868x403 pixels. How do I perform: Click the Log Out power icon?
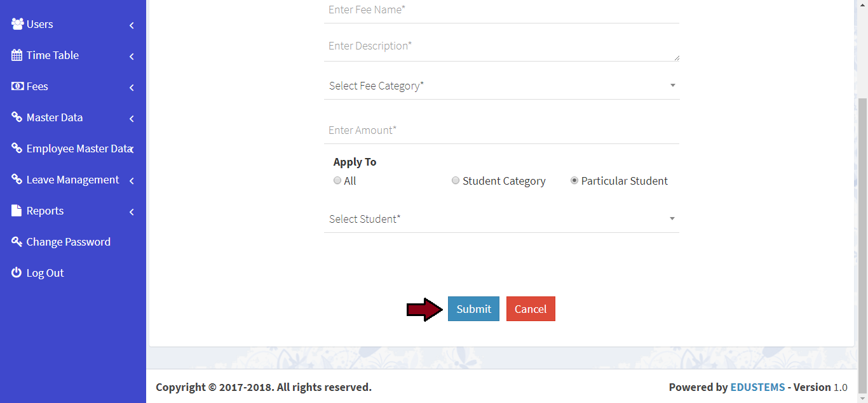point(17,273)
